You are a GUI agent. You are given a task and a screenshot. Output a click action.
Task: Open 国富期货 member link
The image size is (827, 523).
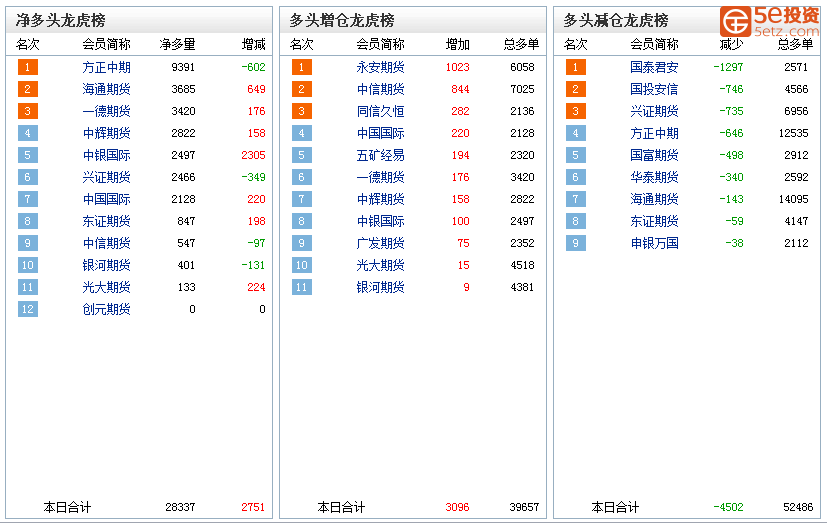(654, 155)
